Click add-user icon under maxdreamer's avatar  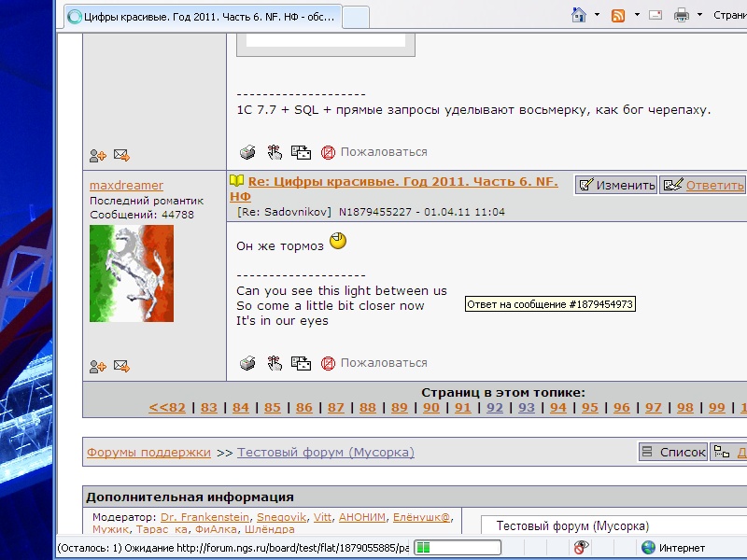tap(98, 366)
